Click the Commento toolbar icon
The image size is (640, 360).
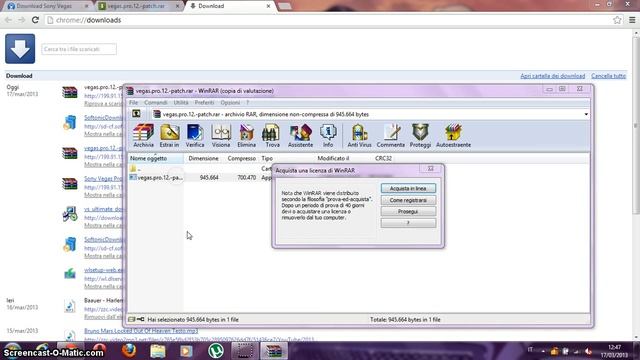tap(391, 136)
